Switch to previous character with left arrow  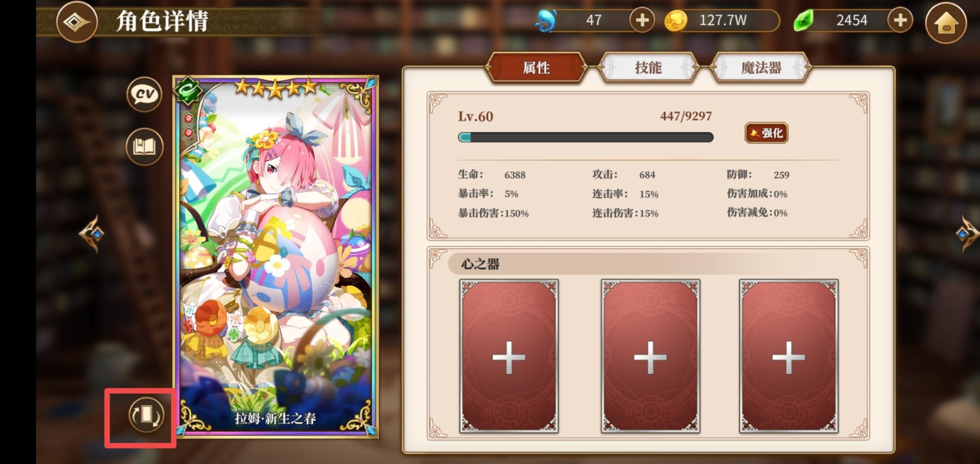click(92, 234)
